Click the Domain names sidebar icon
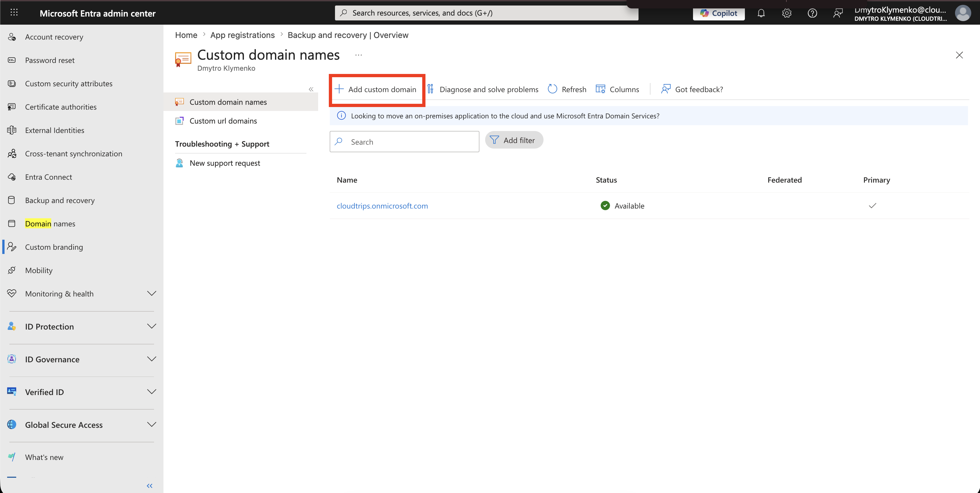The image size is (980, 493). tap(12, 224)
